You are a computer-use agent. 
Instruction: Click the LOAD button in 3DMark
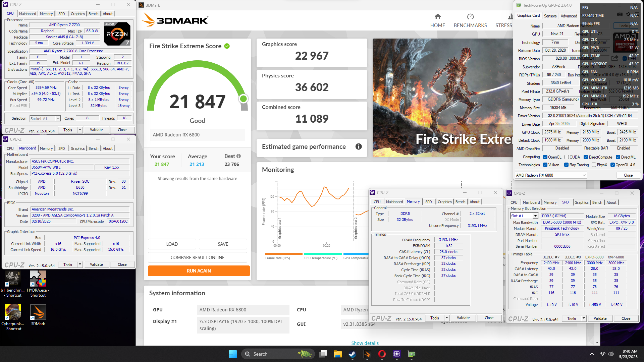172,244
